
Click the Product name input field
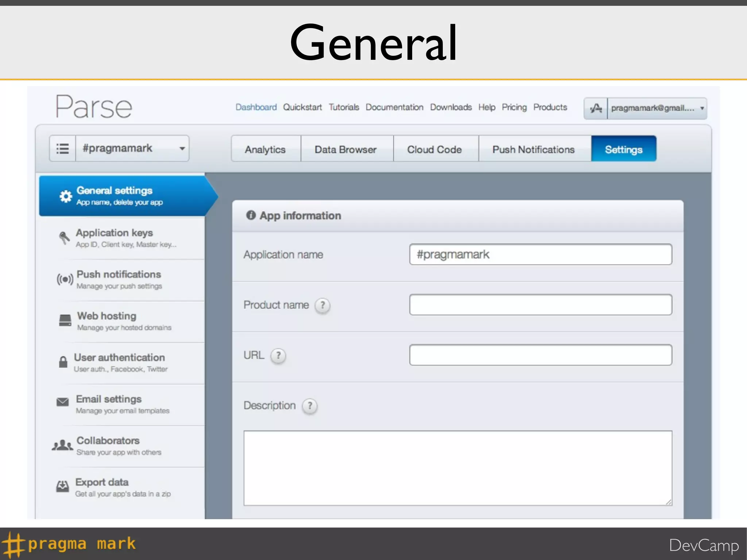[x=541, y=305]
